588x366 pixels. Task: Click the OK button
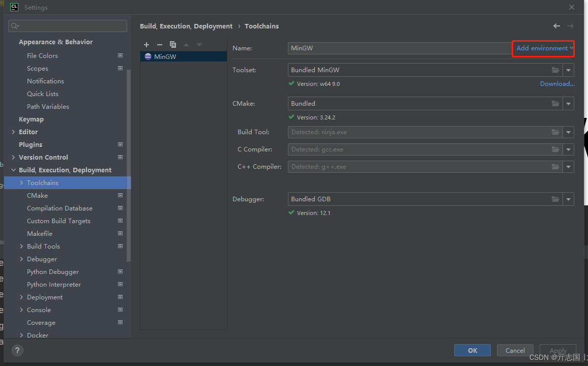coord(473,350)
